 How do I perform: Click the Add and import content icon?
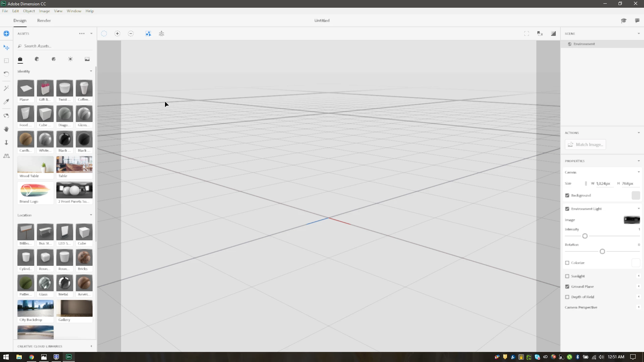[6, 34]
